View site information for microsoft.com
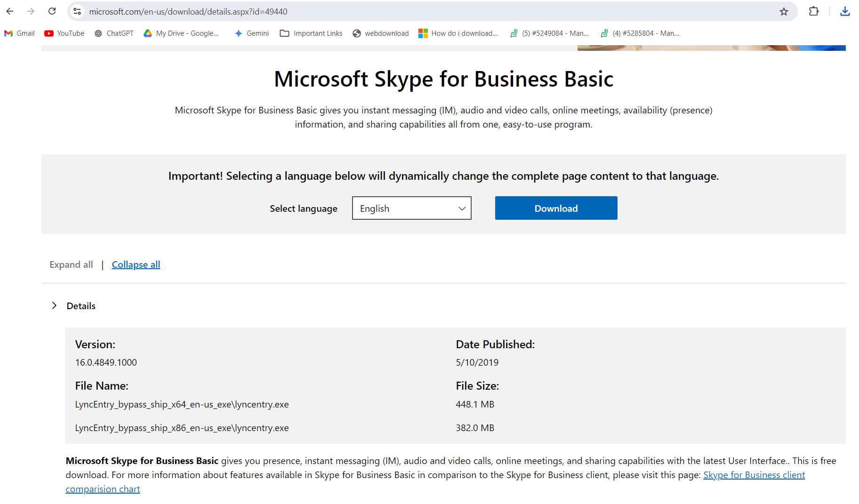The image size is (859, 504). pos(77,11)
